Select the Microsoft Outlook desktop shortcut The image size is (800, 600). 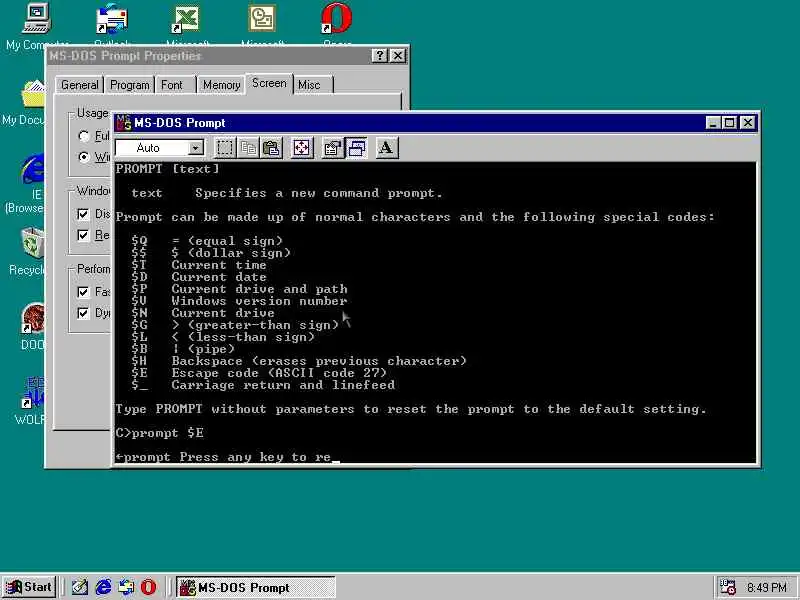(x=262, y=26)
